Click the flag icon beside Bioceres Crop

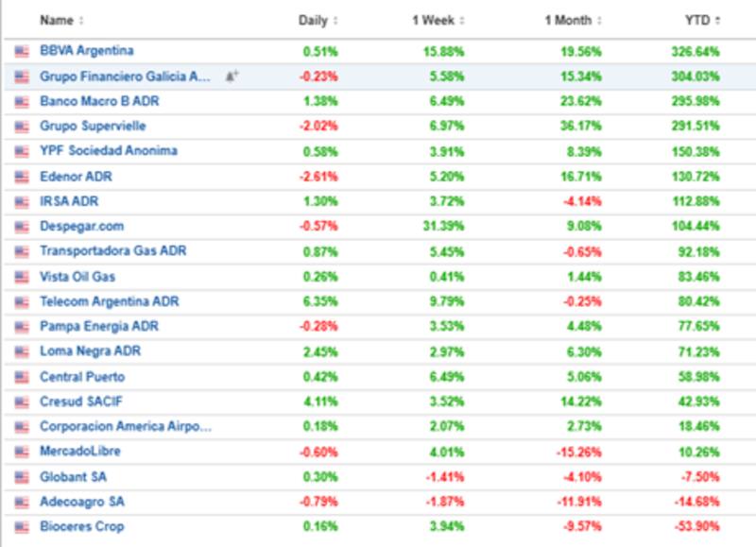coord(22,527)
